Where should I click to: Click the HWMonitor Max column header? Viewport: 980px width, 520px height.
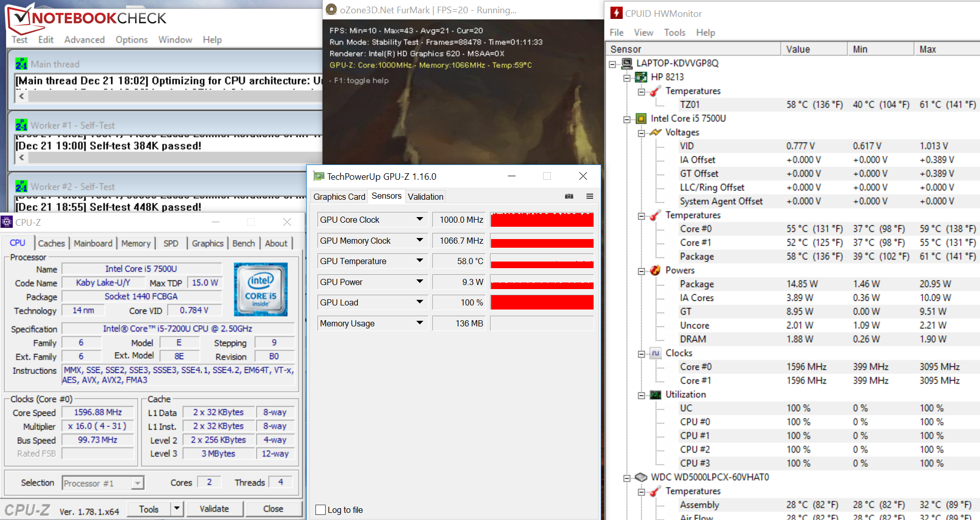click(947, 49)
